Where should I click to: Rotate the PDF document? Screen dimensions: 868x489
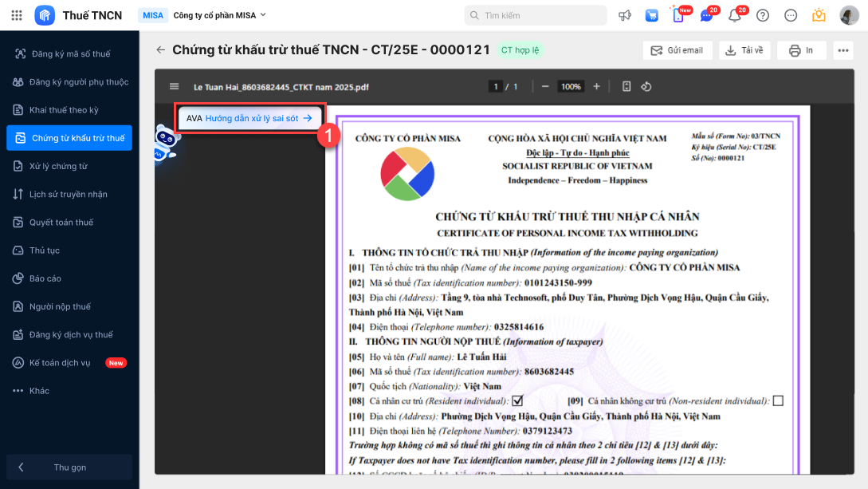coord(646,86)
